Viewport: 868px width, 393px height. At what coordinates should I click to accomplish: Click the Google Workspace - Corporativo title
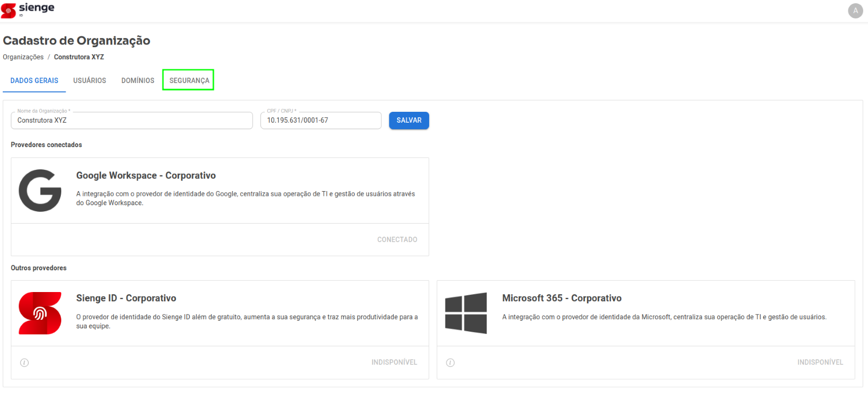[146, 175]
